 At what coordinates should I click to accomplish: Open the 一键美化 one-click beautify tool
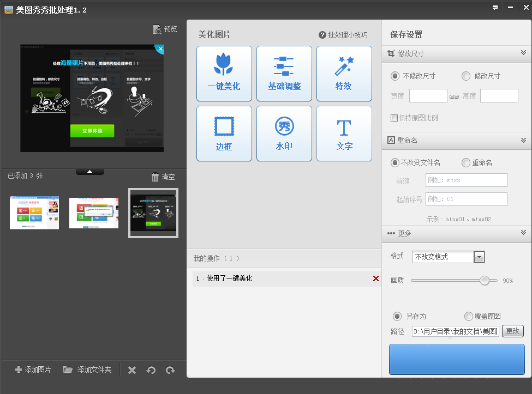224,74
